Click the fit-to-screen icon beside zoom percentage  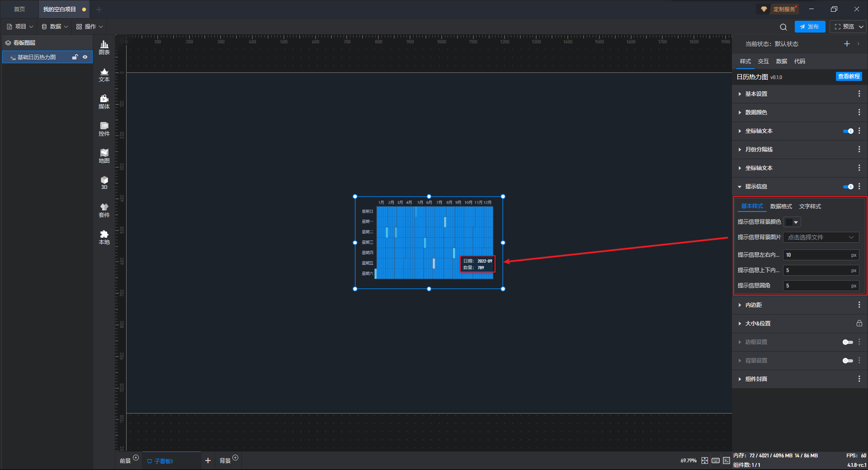coord(705,461)
